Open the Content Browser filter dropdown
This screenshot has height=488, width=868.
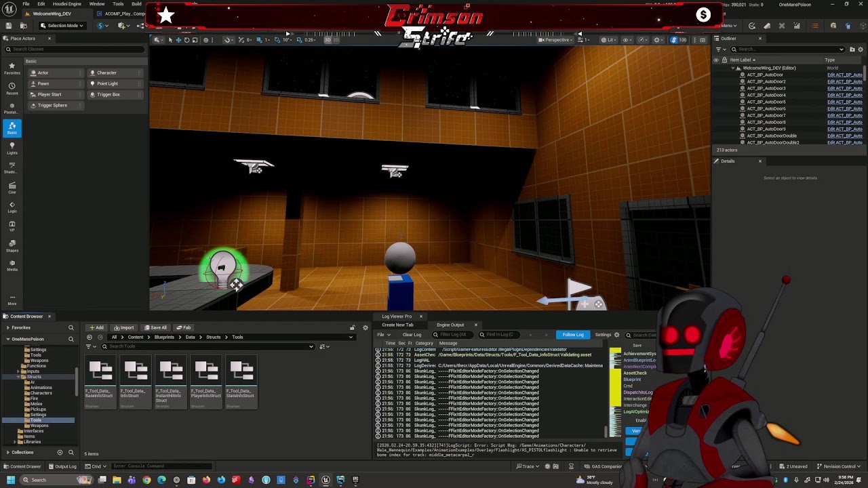click(x=90, y=346)
